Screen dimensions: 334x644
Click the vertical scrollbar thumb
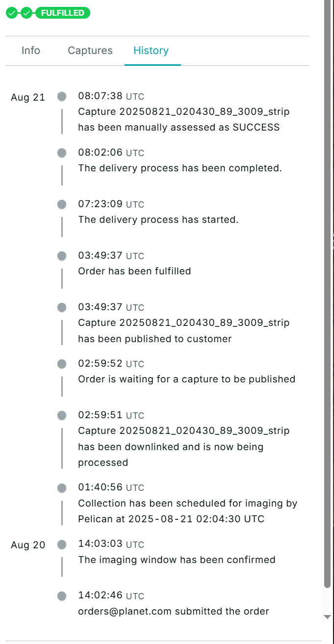[x=328, y=295]
